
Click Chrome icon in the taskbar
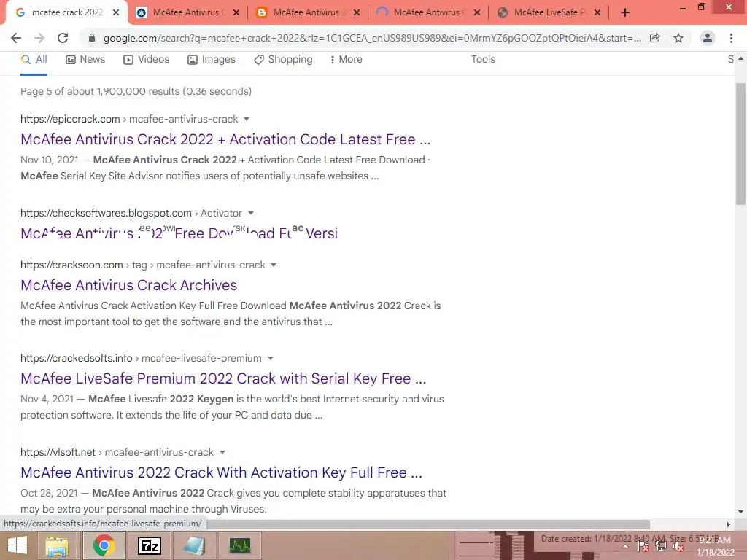click(x=104, y=545)
